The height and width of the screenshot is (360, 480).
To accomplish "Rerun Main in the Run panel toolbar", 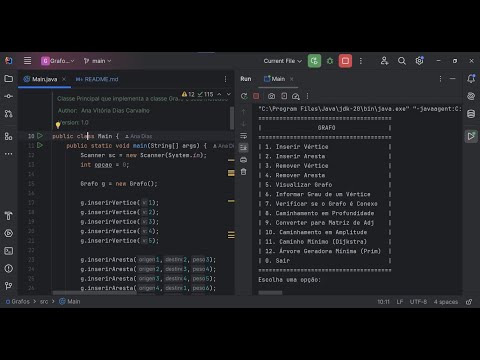I will (244, 96).
